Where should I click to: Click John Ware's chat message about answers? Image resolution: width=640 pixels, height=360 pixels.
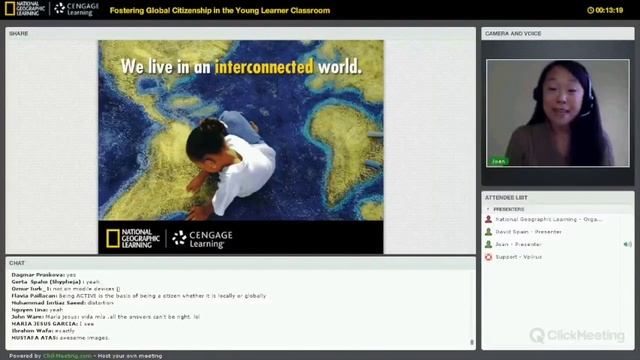(x=106, y=317)
